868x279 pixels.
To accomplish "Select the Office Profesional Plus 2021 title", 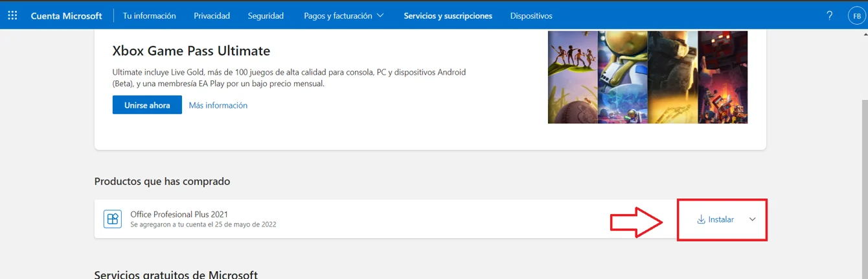I will click(179, 214).
